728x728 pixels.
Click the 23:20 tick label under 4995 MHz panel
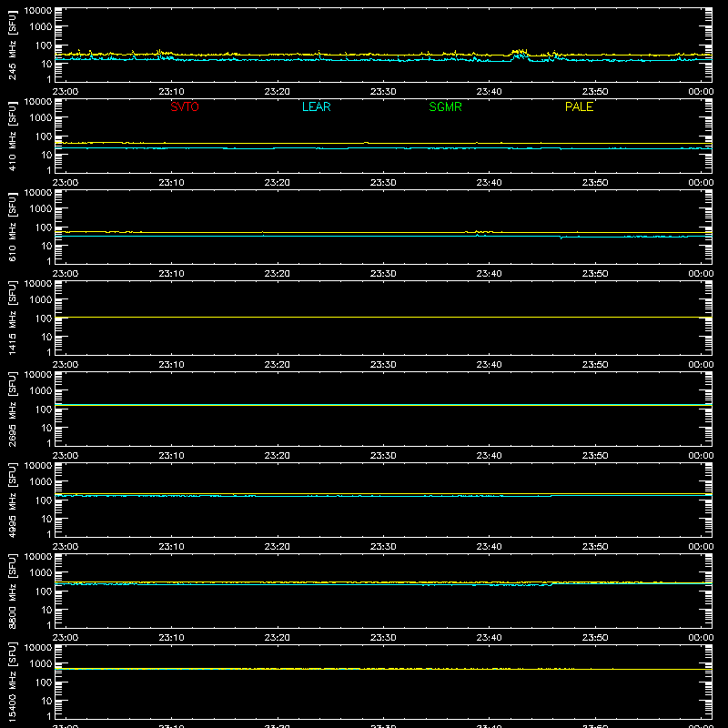tap(278, 547)
